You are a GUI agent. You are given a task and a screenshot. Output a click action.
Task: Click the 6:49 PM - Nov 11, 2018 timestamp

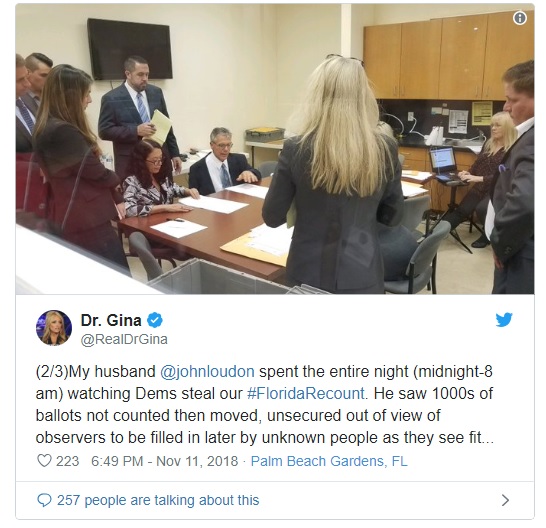164,461
